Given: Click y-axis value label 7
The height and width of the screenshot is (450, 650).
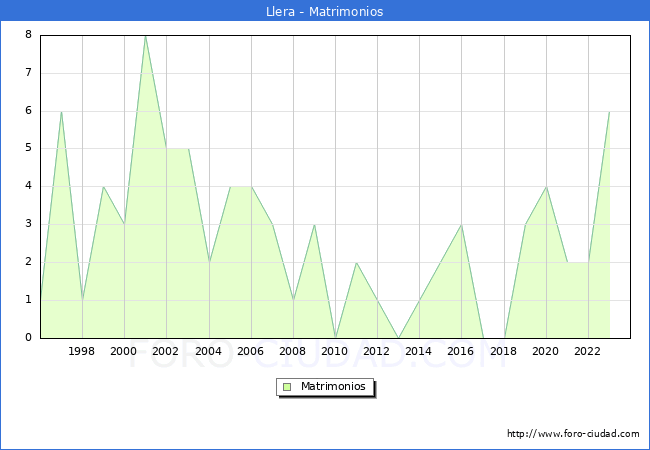Looking at the screenshot, I should (x=28, y=73).
